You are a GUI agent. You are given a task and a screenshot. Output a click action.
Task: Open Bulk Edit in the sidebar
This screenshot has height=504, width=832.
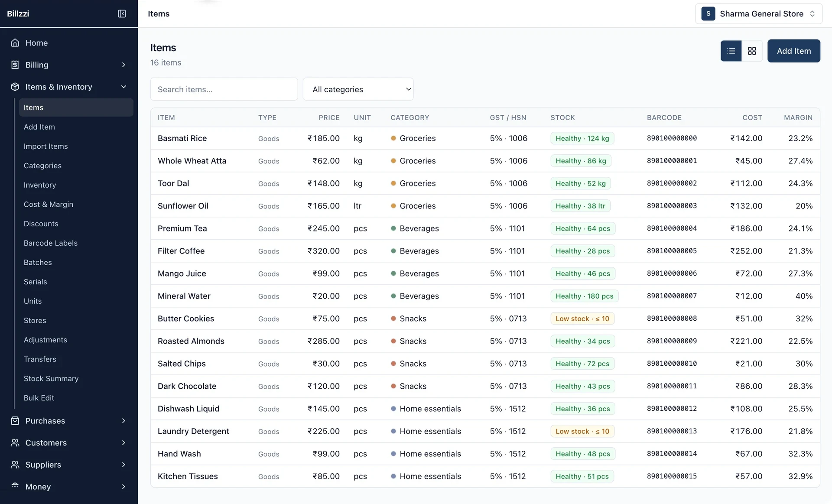pos(76,398)
